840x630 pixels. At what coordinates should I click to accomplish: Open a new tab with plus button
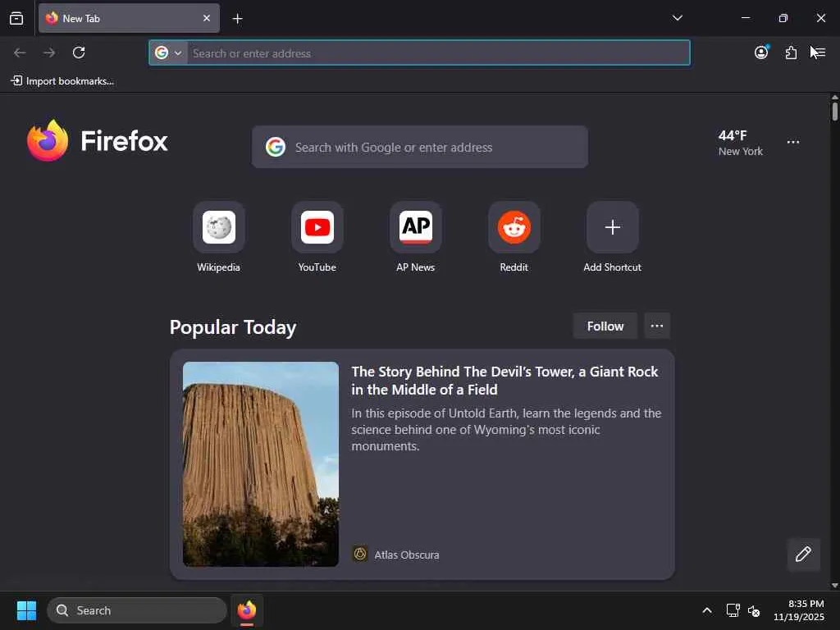[x=237, y=19]
